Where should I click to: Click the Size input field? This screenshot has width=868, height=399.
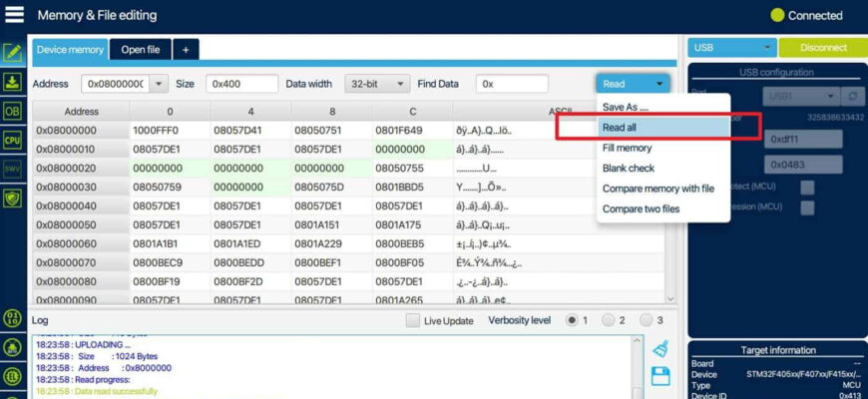pos(241,84)
